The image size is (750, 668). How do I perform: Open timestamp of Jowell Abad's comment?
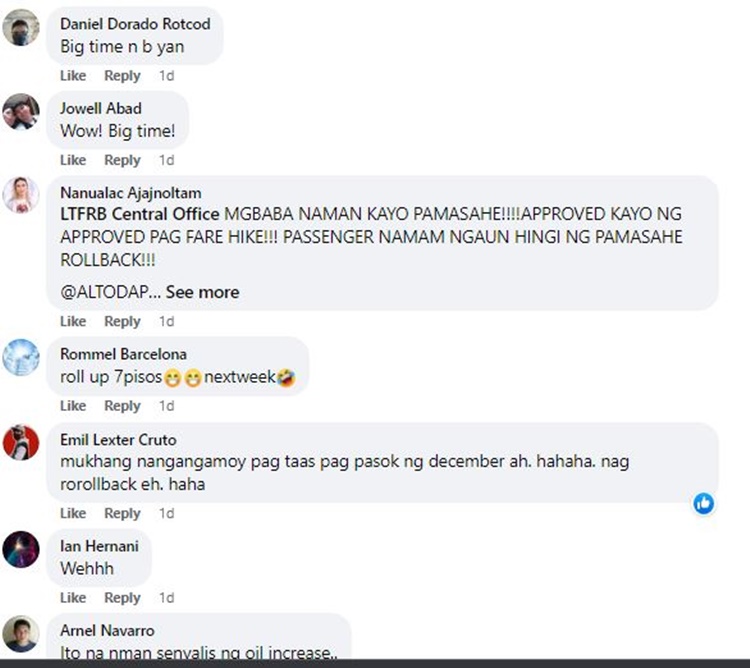click(x=166, y=160)
